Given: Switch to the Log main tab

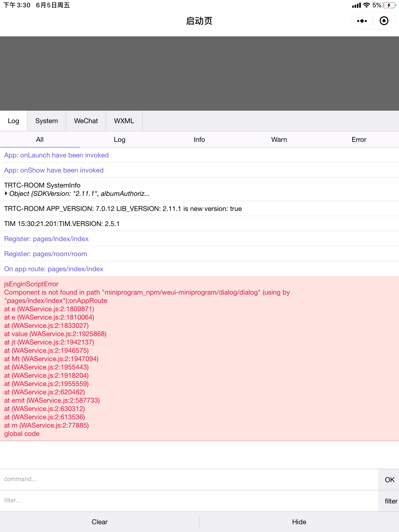Looking at the screenshot, I should pyautogui.click(x=14, y=121).
